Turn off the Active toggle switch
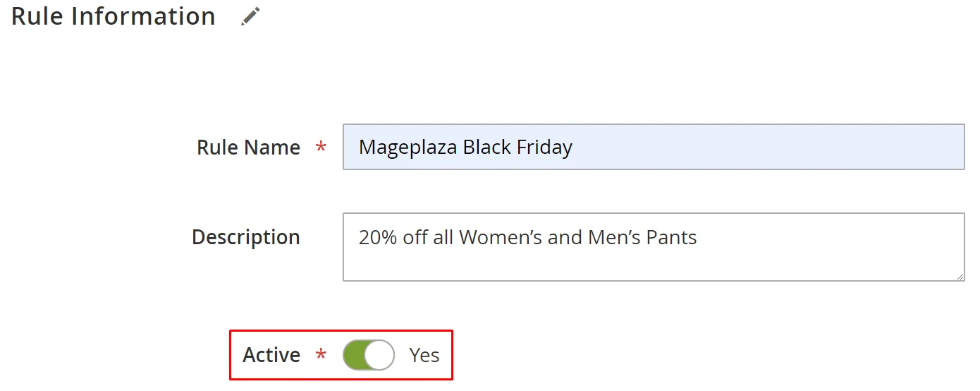980x391 pixels. pyautogui.click(x=368, y=355)
